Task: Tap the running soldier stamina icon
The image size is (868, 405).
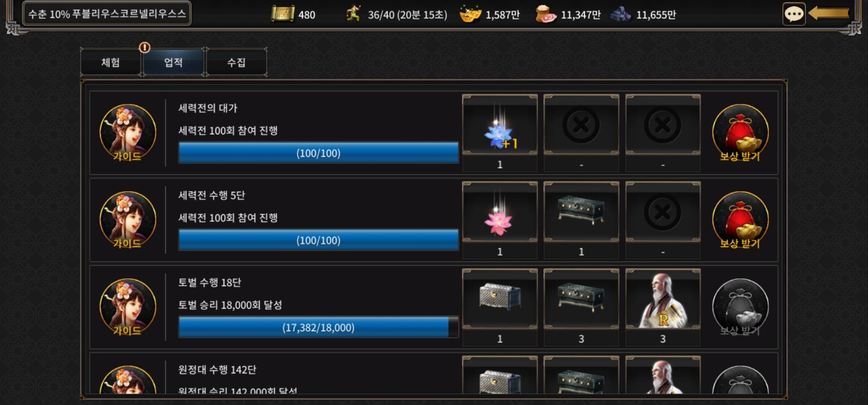Action: pyautogui.click(x=354, y=14)
